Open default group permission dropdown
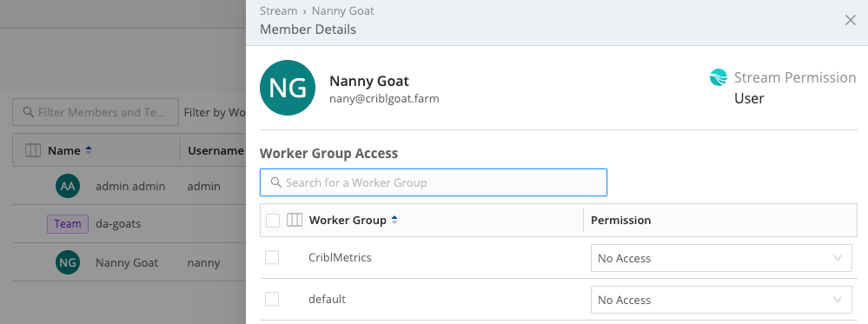 [x=721, y=300]
